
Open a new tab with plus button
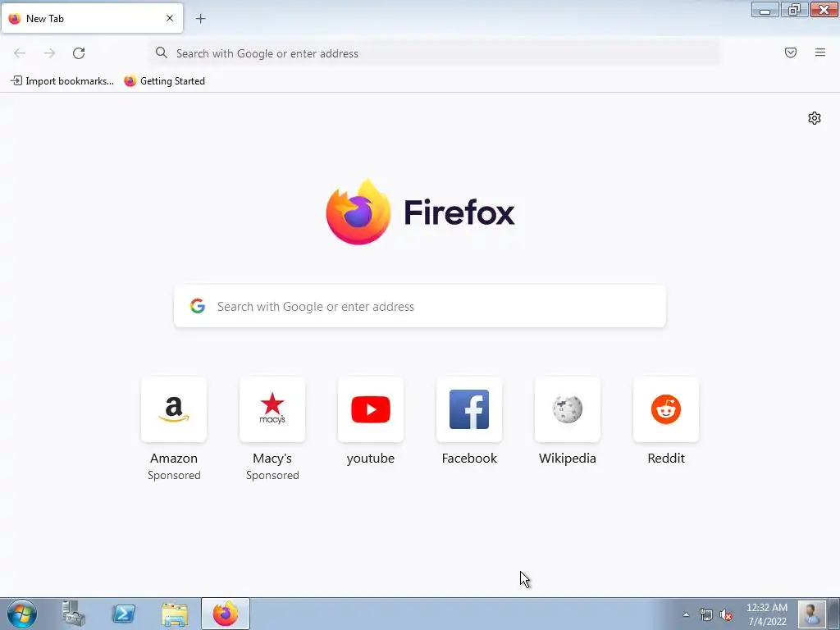(200, 19)
